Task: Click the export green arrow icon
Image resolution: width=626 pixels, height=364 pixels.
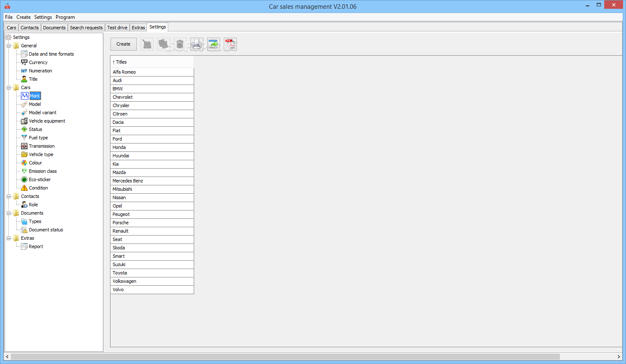Action: point(213,44)
